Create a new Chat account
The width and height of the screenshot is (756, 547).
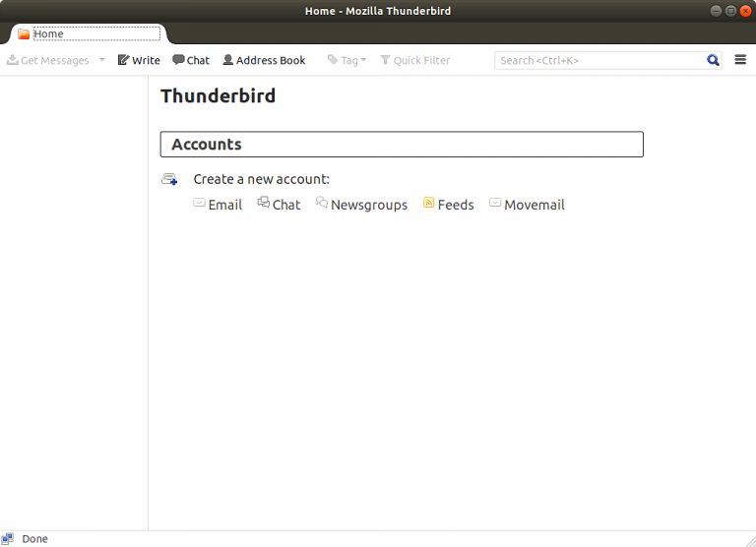[x=279, y=205]
